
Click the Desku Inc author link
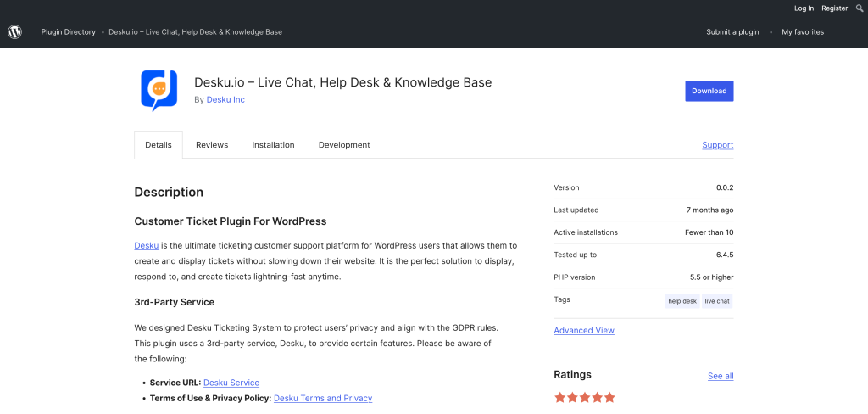point(225,100)
